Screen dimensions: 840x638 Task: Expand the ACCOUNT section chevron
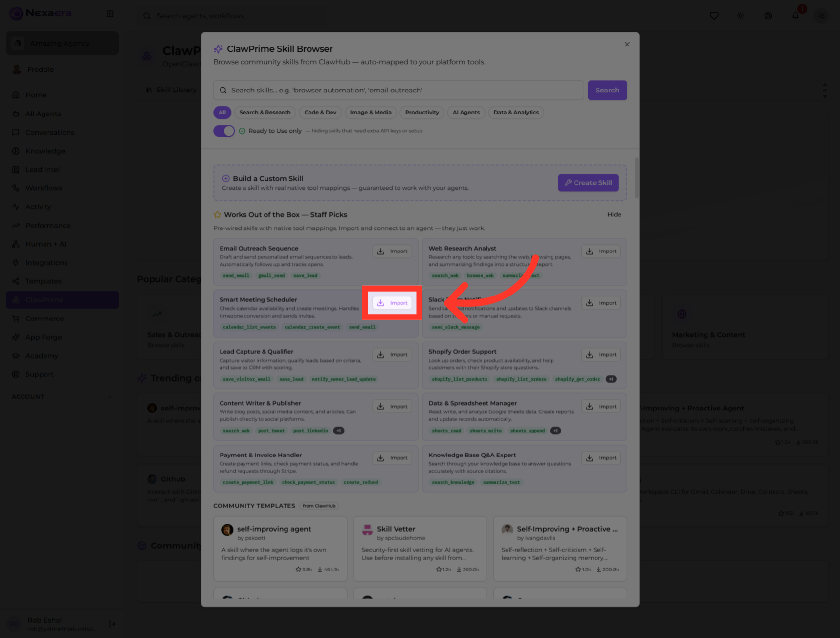tap(110, 397)
